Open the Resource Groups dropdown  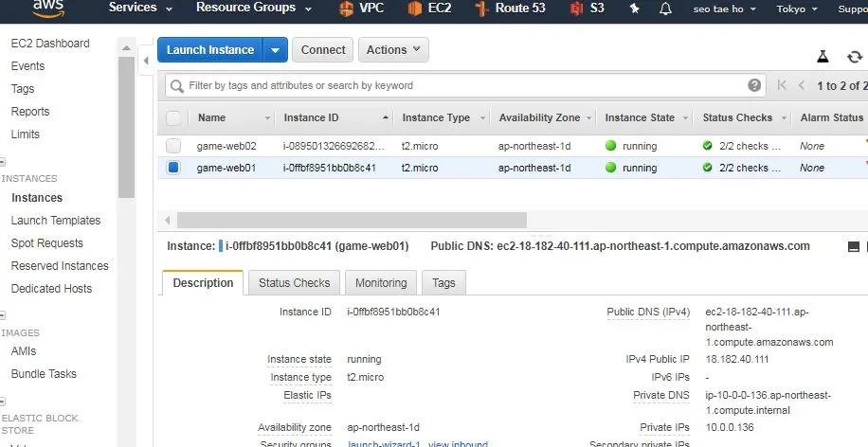tap(254, 8)
